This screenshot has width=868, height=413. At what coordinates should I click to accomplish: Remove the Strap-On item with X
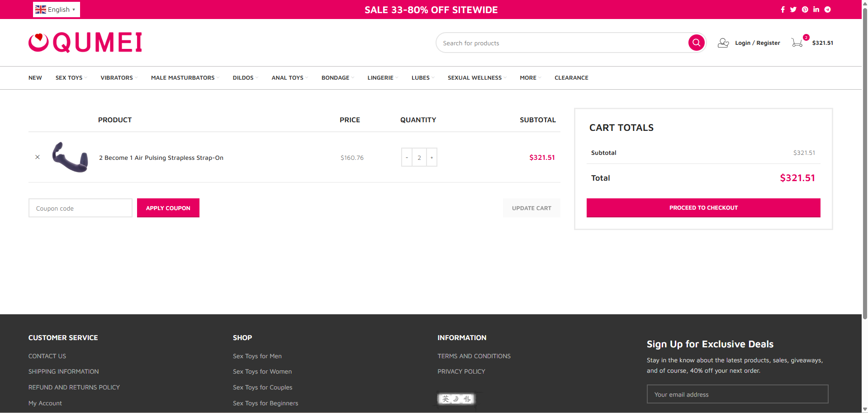pos(38,157)
